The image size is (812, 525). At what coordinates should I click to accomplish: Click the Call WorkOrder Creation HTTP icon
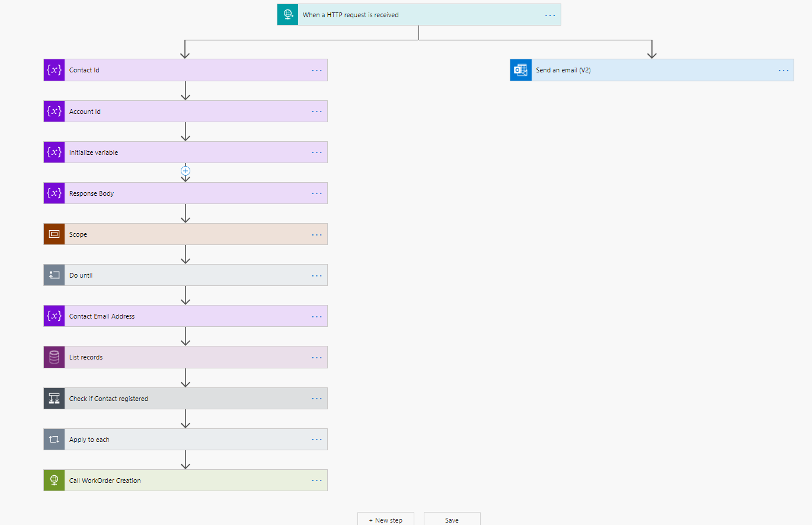pos(54,481)
